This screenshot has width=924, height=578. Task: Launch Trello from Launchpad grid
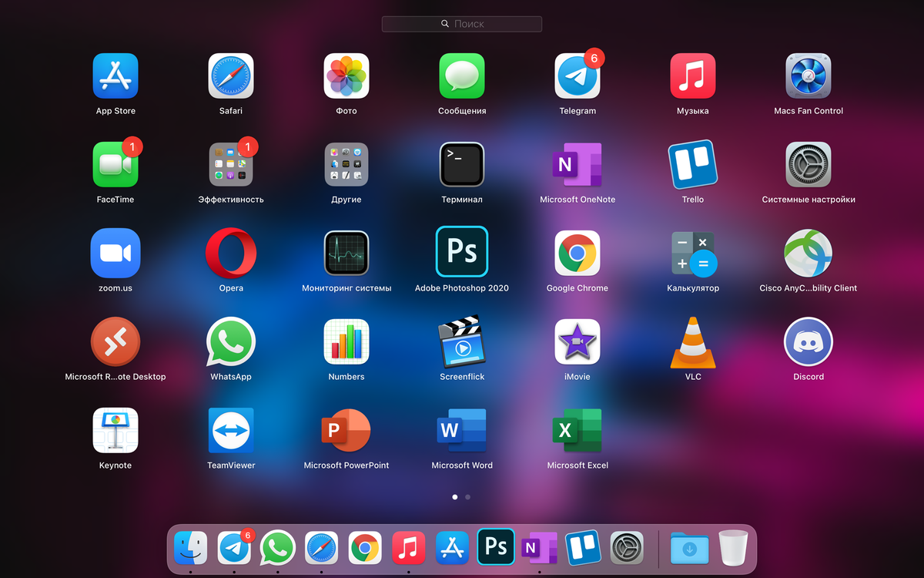[x=693, y=165]
